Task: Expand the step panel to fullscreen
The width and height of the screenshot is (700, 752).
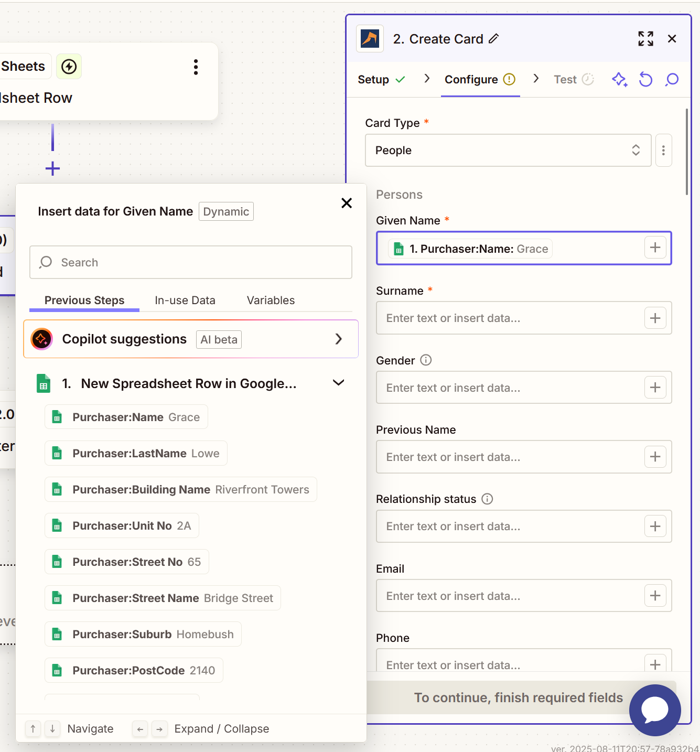Action: (645, 39)
